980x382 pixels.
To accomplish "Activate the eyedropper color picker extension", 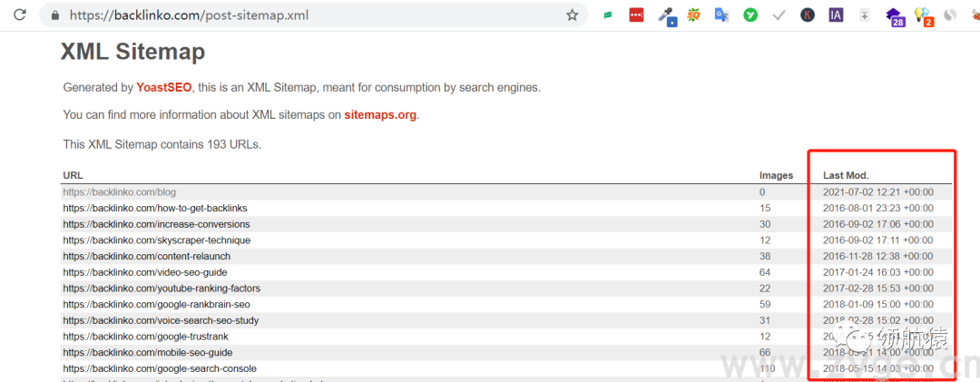I will click(667, 15).
